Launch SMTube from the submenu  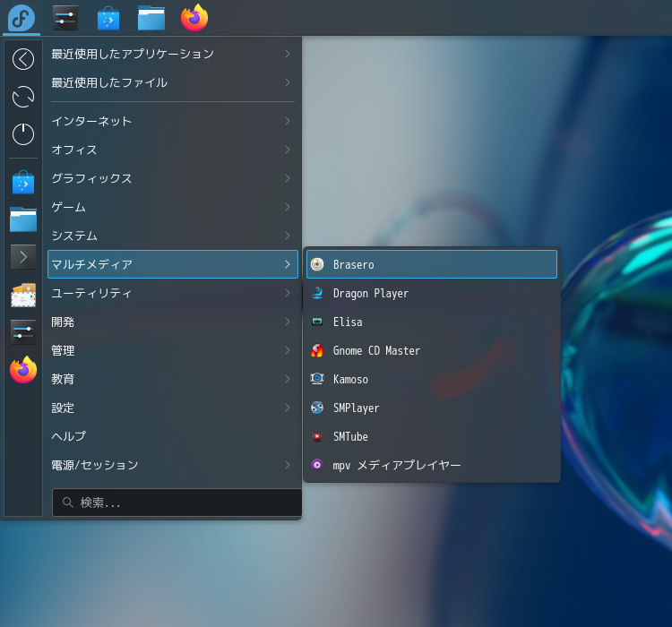point(432,436)
